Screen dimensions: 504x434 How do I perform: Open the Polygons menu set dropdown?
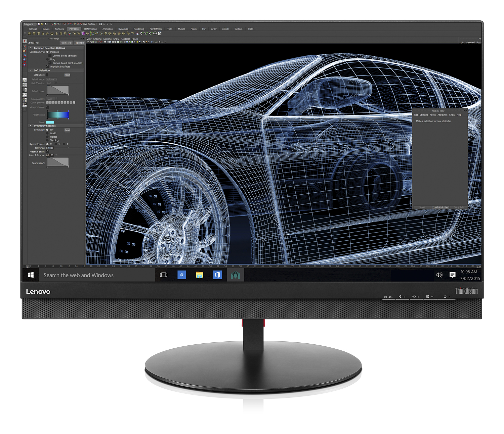(x=29, y=24)
